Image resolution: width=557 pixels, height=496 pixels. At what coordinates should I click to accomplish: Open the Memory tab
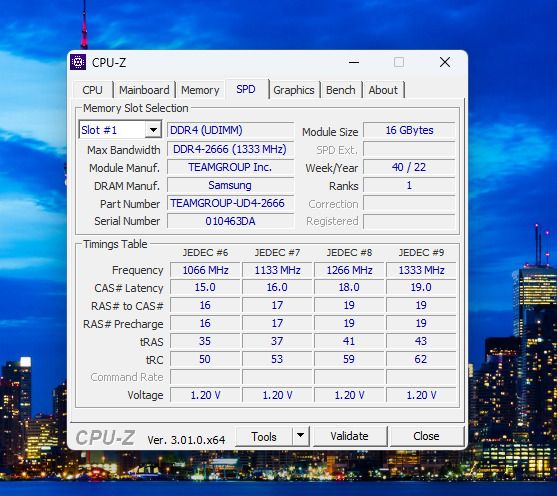200,90
